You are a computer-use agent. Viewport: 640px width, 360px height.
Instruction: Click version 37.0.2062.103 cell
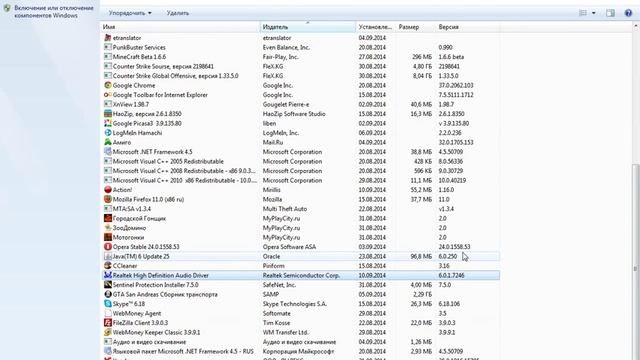click(456, 85)
